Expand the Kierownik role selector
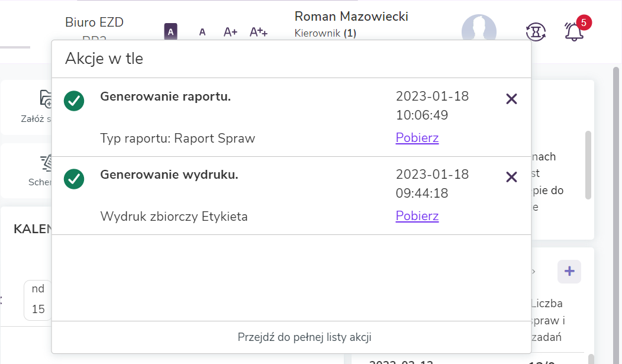The height and width of the screenshot is (364, 622). click(x=325, y=33)
